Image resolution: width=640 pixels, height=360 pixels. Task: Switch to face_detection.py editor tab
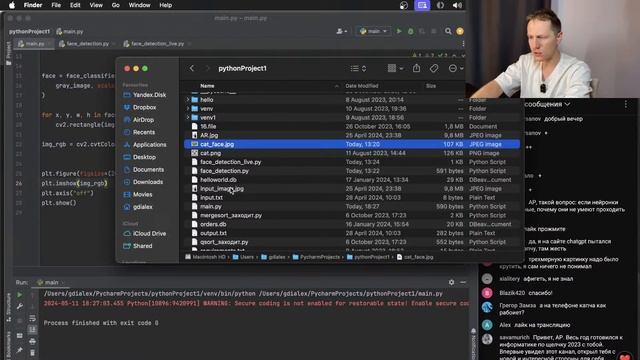click(x=87, y=44)
